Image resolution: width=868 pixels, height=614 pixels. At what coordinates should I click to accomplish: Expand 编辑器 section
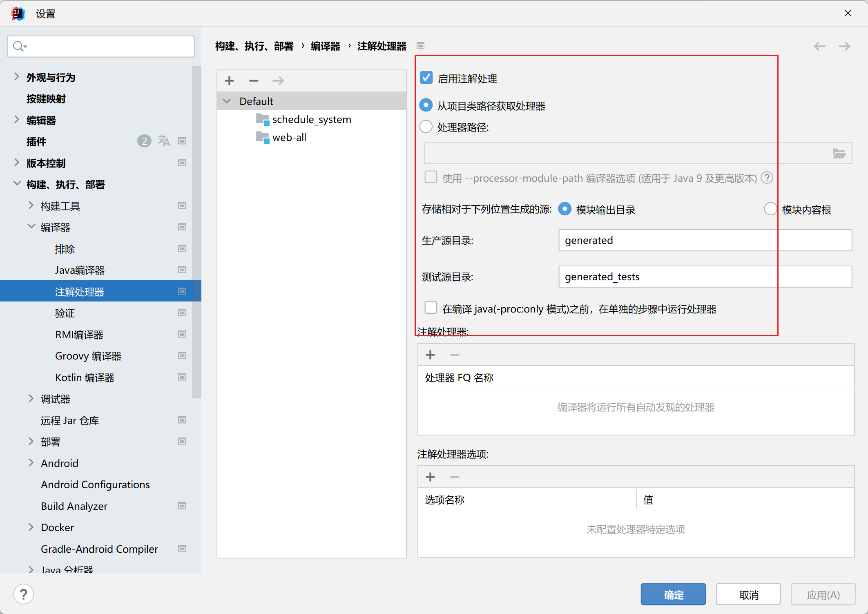pos(16,119)
